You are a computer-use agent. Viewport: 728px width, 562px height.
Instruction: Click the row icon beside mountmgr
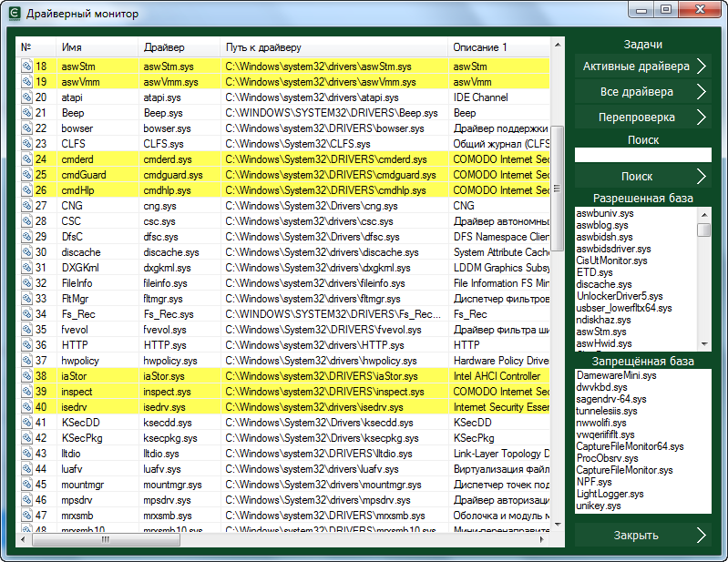click(26, 485)
